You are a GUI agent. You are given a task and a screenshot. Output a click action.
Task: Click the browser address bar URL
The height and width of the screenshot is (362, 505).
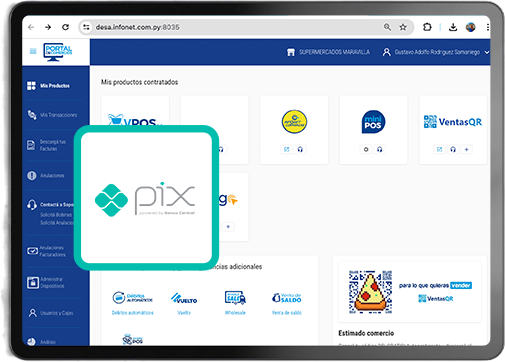coord(138,27)
